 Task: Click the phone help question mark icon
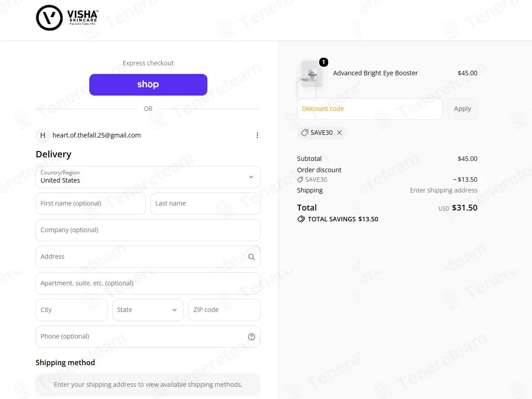pos(252,337)
